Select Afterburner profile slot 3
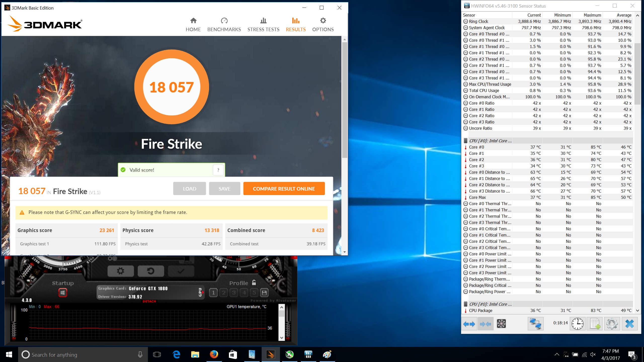This screenshot has width=644, height=362. pos(234,293)
